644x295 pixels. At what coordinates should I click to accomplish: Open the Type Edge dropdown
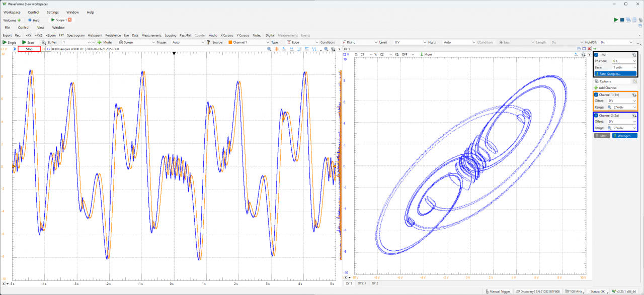click(302, 42)
